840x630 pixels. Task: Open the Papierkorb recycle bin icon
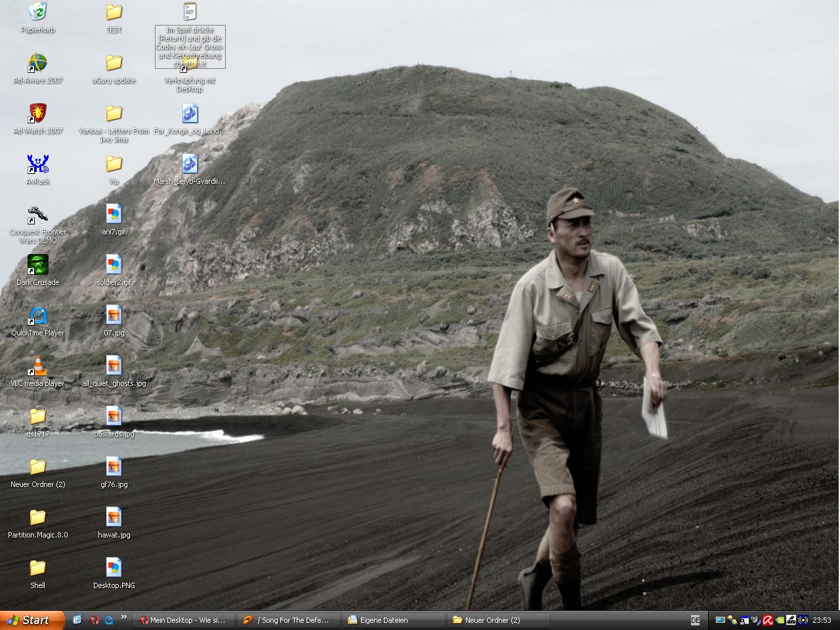click(x=38, y=12)
